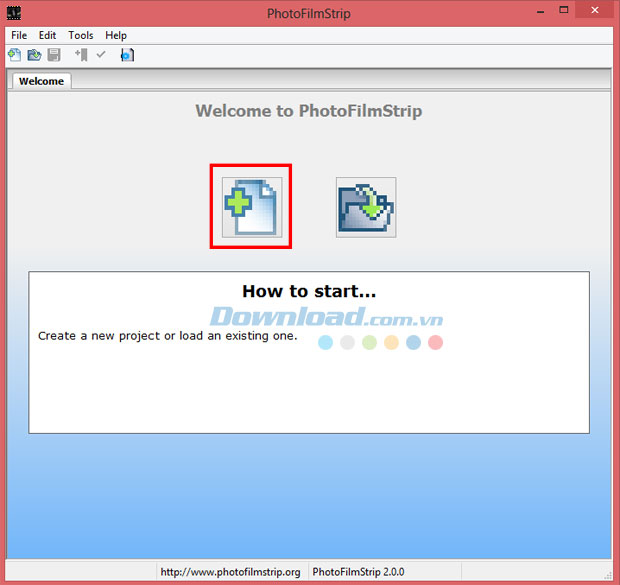Click the photofilmstrip.org URL in status bar

[230, 573]
